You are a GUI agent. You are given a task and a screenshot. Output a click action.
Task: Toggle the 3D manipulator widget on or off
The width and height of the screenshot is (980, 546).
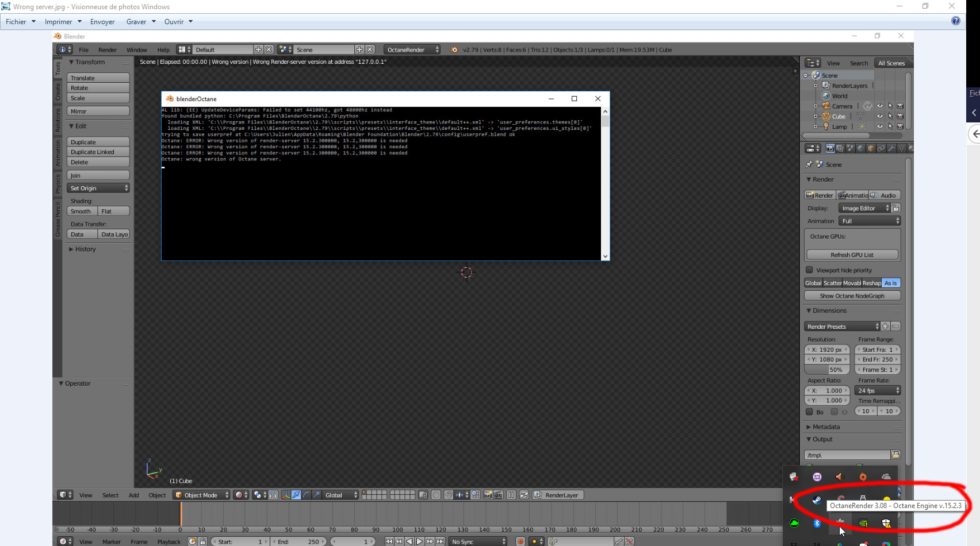pos(286,495)
